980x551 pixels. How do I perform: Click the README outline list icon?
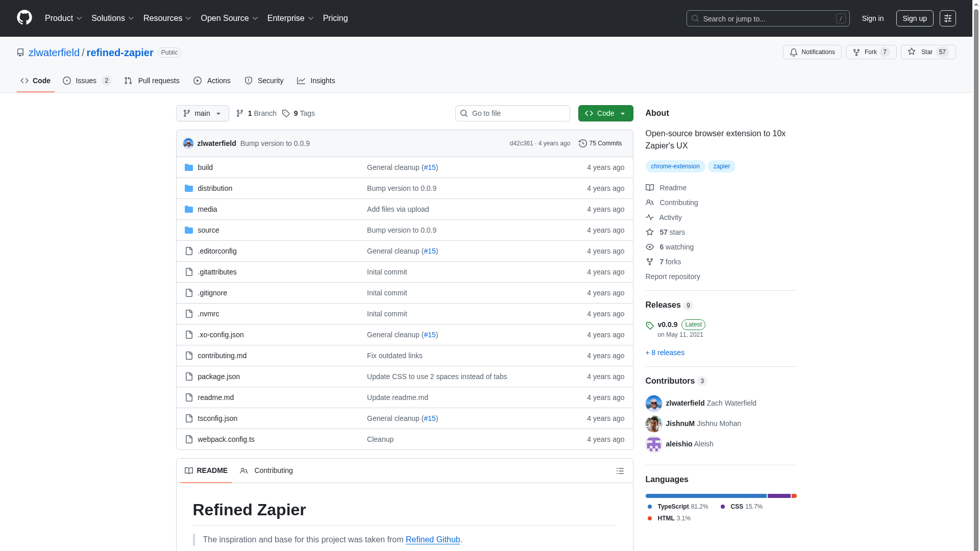coord(620,471)
